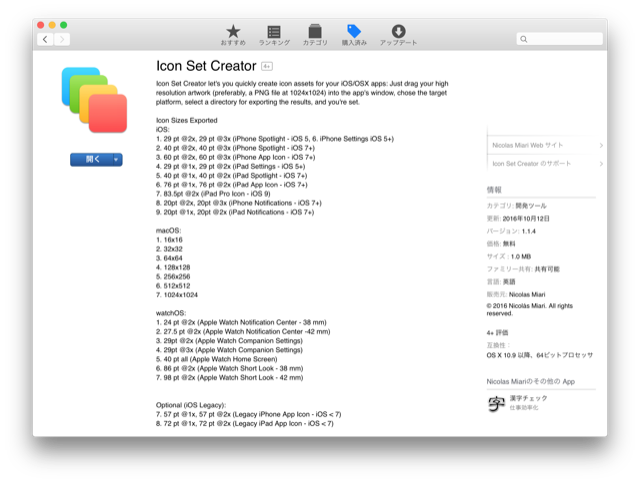Image resolution: width=640 pixels, height=483 pixels.
Task: Click the 40 pt all Apple Watch Home Screen line
Action: tap(216, 359)
